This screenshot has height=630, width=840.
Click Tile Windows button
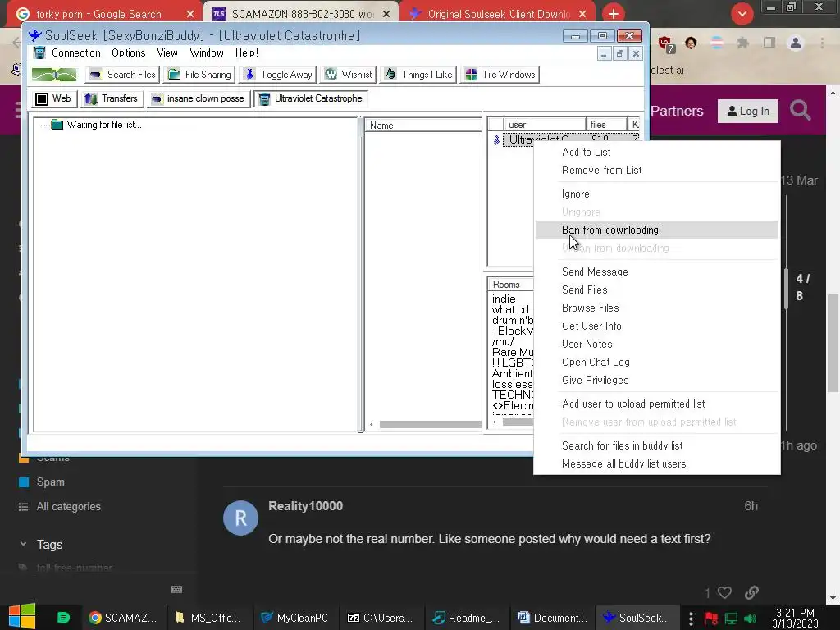[500, 75]
